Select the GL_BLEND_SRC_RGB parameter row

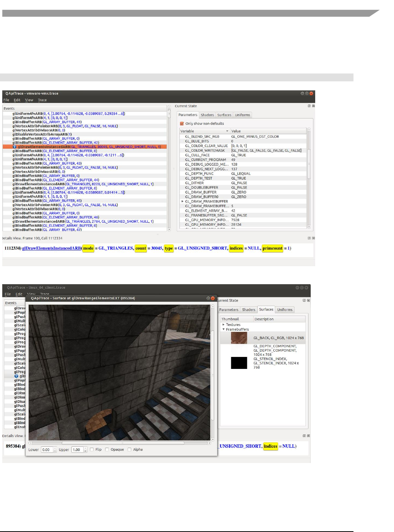point(244,136)
